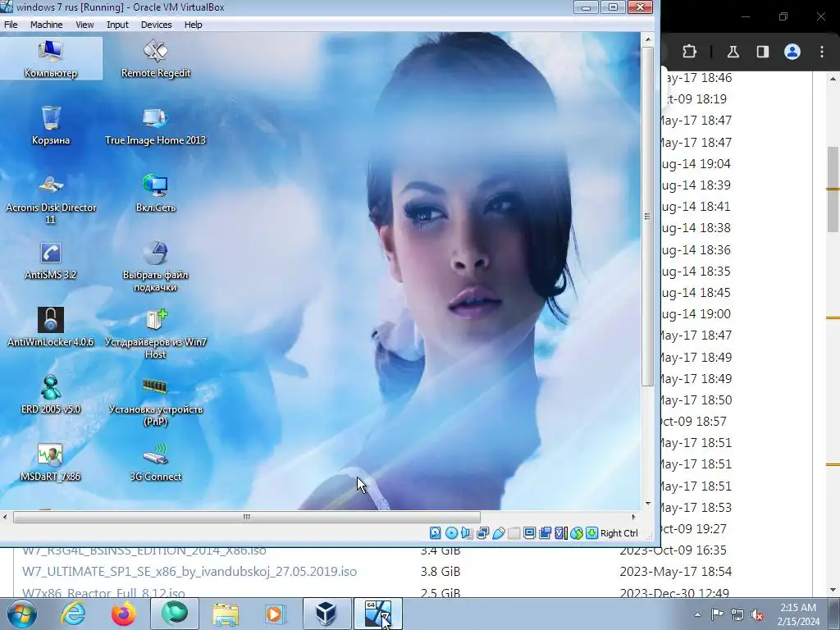Image resolution: width=840 pixels, height=630 pixels.
Task: Open Выбрать файл подкачки shortcut
Action: click(155, 267)
